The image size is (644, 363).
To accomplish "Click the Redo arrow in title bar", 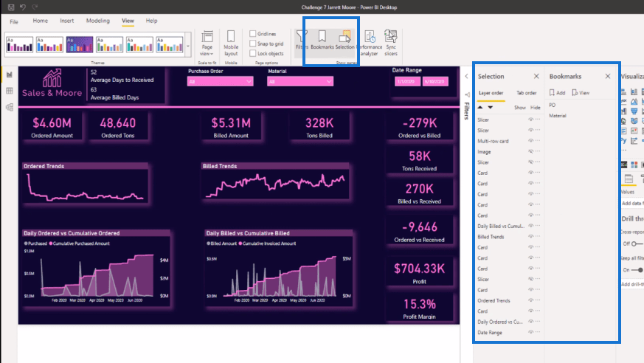I will click(x=35, y=7).
